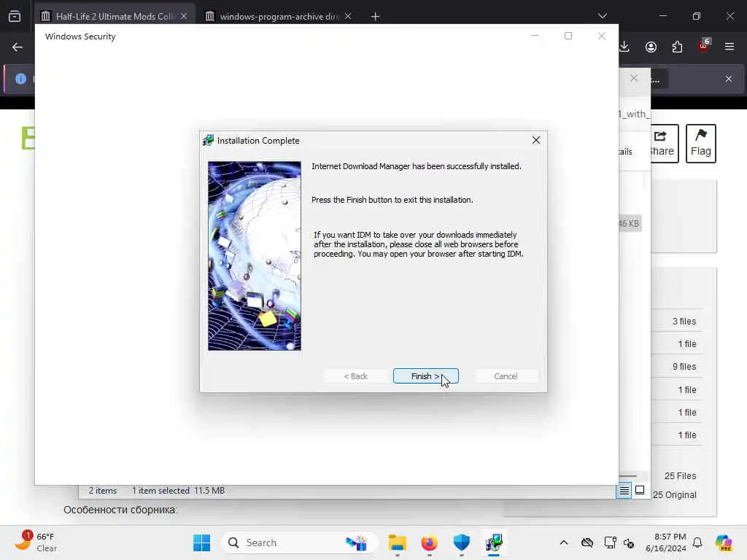Open the Copilot preview icon in taskbar
747x560 pixels.
(724, 542)
